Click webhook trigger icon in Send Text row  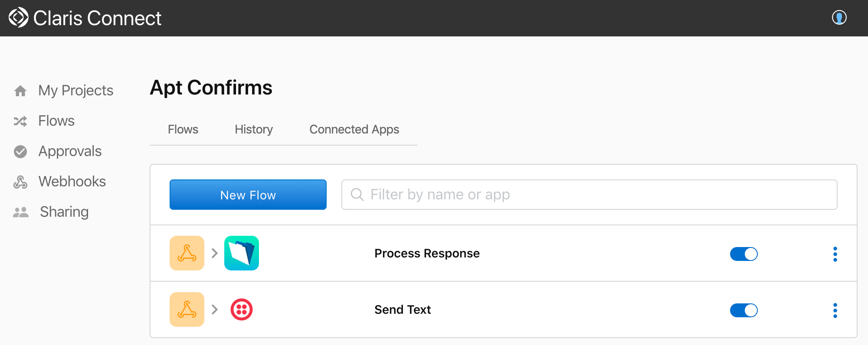[x=187, y=309]
